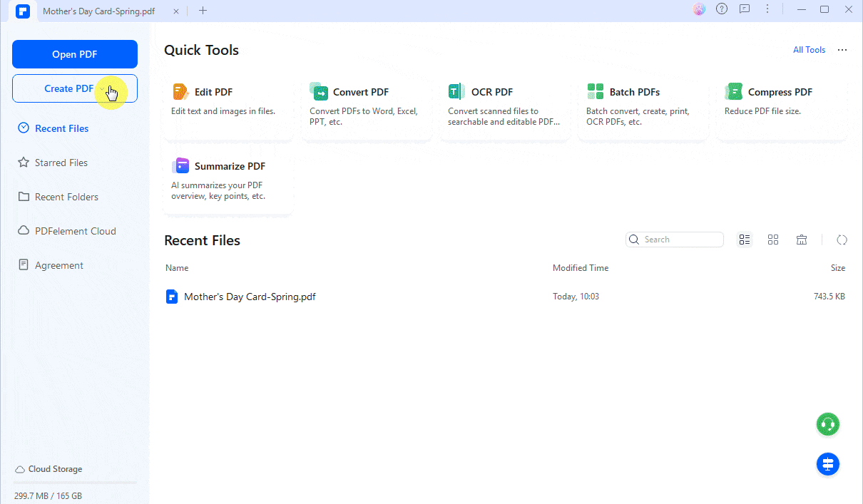Open the feedback message icon
The height and width of the screenshot is (504, 863).
pos(745,9)
